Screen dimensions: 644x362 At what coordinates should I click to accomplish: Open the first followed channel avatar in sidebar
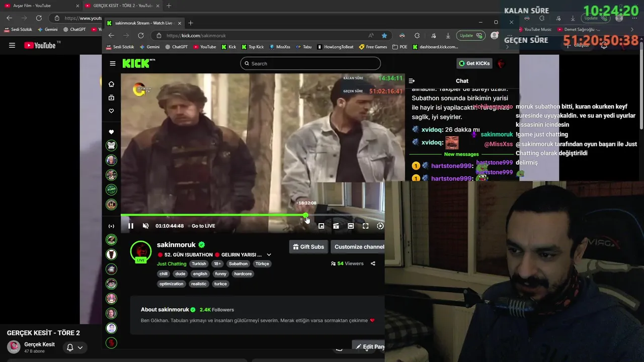coord(111,145)
